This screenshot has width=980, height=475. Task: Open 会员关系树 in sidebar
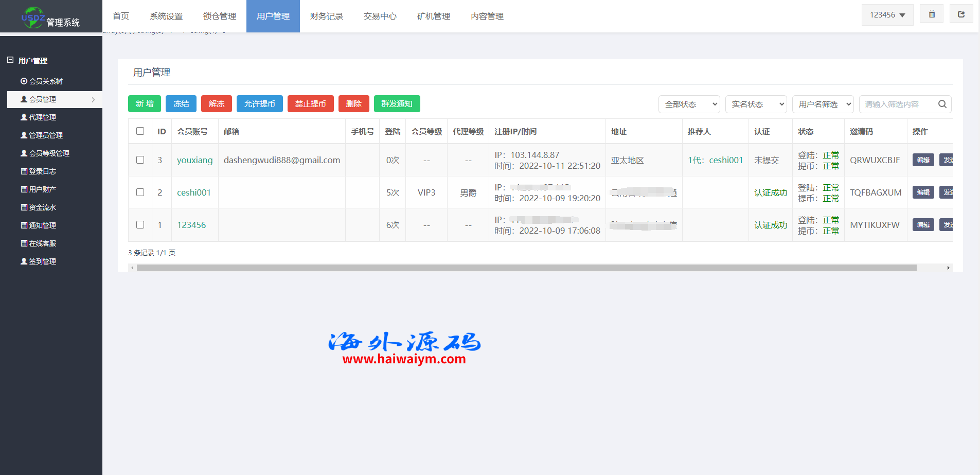[x=46, y=81]
